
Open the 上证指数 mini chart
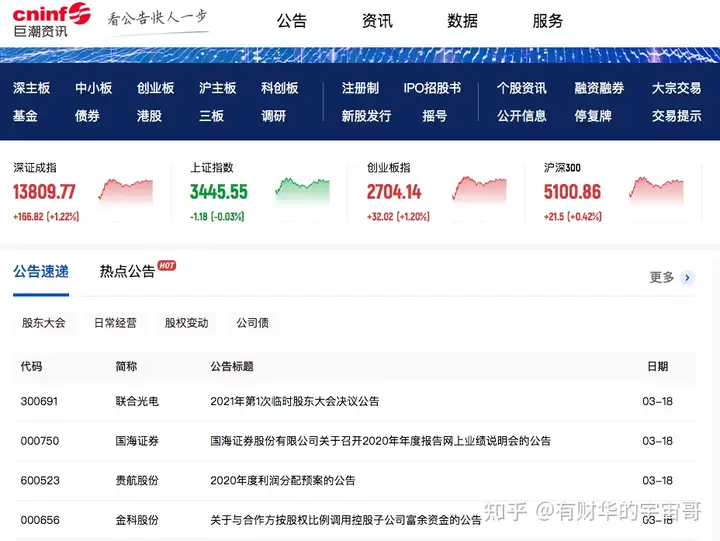(x=302, y=191)
